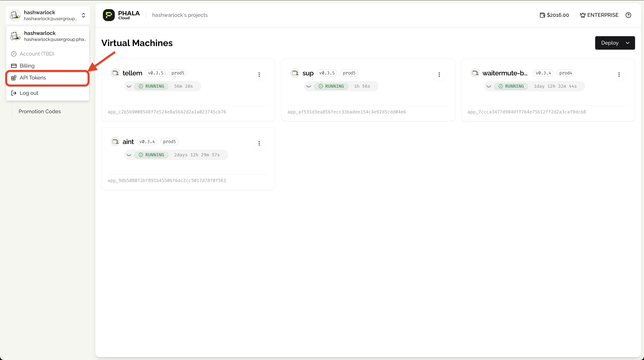Open the three-dot menu on tellem card
The height and width of the screenshot is (360, 644).
[x=259, y=74]
